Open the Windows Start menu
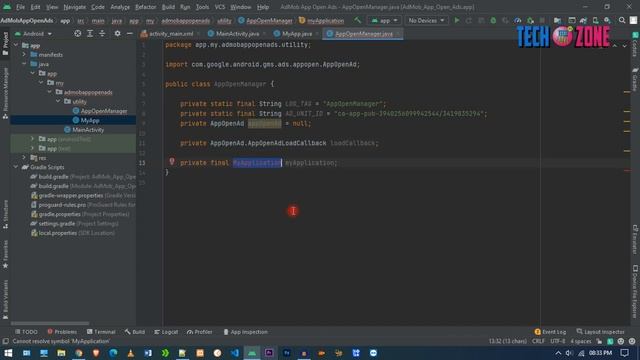The height and width of the screenshot is (360, 640). [x=8, y=353]
